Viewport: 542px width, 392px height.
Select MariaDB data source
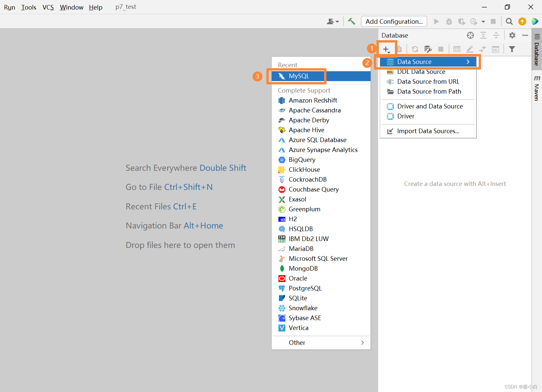point(321,249)
